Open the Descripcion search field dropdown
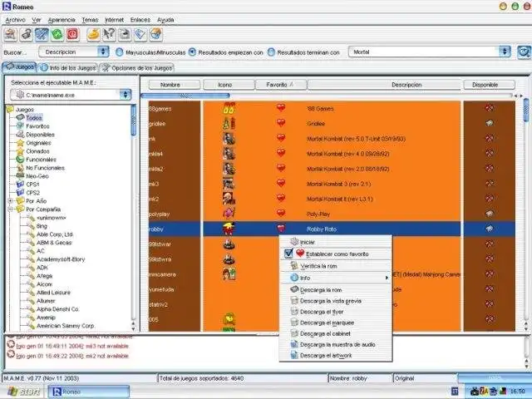This screenshot has height=399, width=532. [x=103, y=52]
